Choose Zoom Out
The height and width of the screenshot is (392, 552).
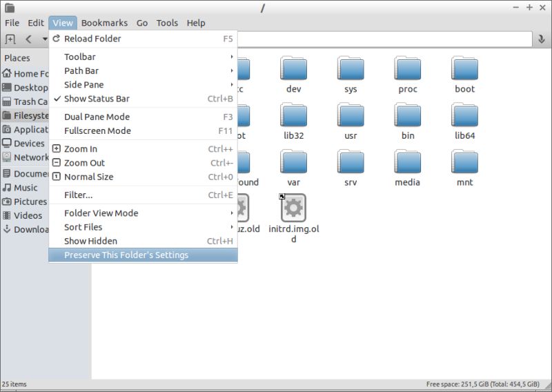pos(144,163)
